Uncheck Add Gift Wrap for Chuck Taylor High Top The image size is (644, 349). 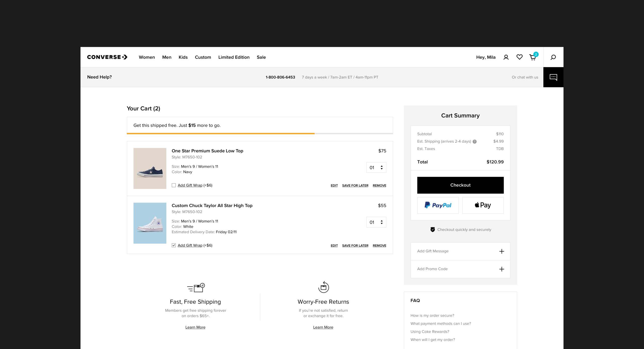174,245
